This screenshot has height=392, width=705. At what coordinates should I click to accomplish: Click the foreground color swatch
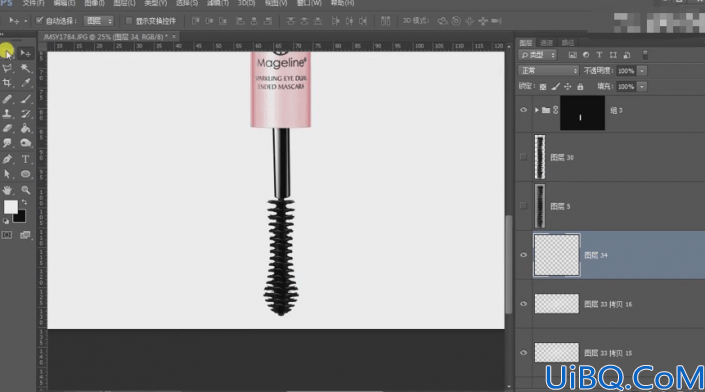pos(11,207)
